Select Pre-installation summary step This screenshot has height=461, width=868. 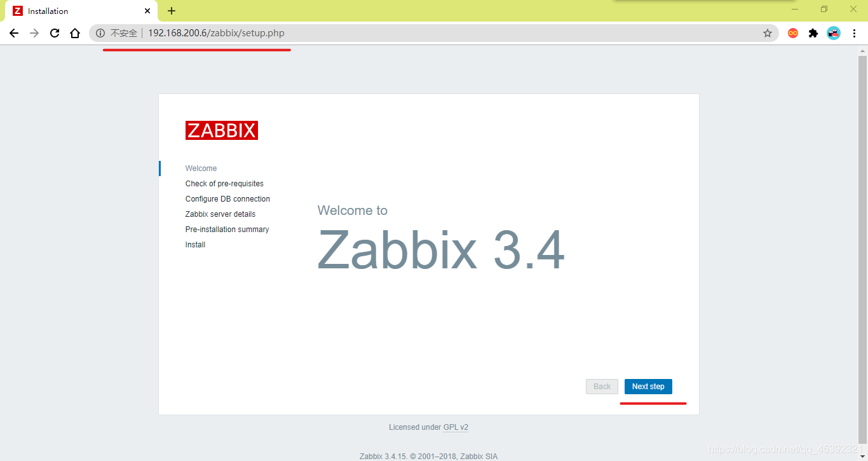[x=227, y=230]
